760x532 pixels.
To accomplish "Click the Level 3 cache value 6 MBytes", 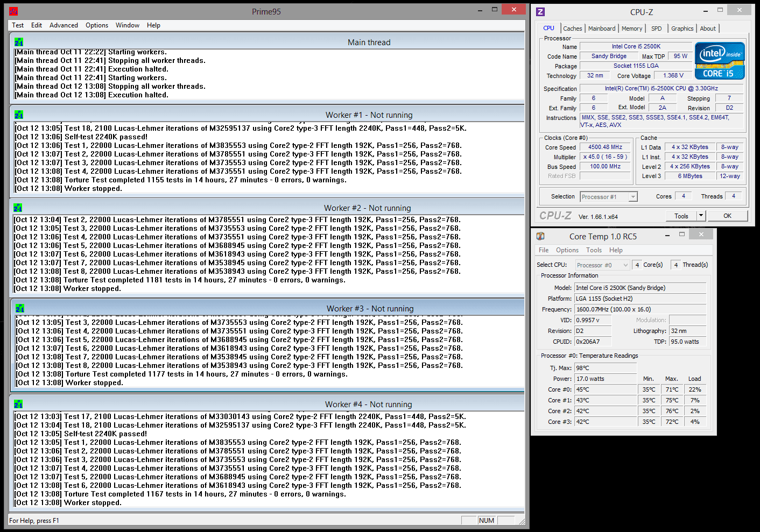I will [x=689, y=176].
